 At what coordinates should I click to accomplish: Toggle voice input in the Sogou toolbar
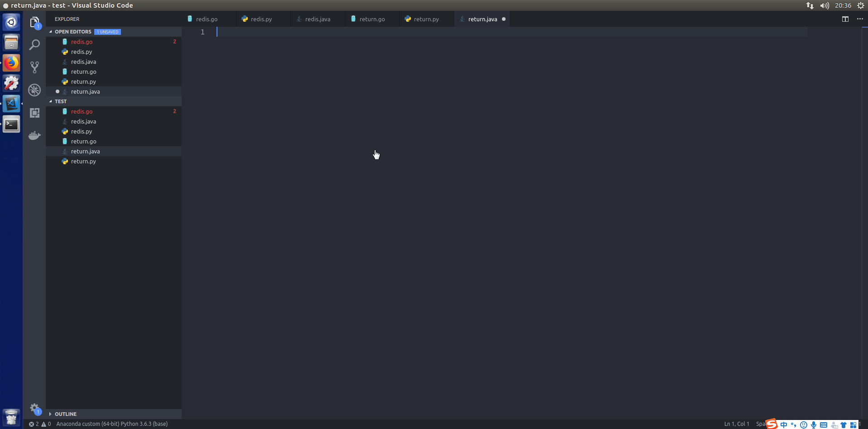pos(814,424)
